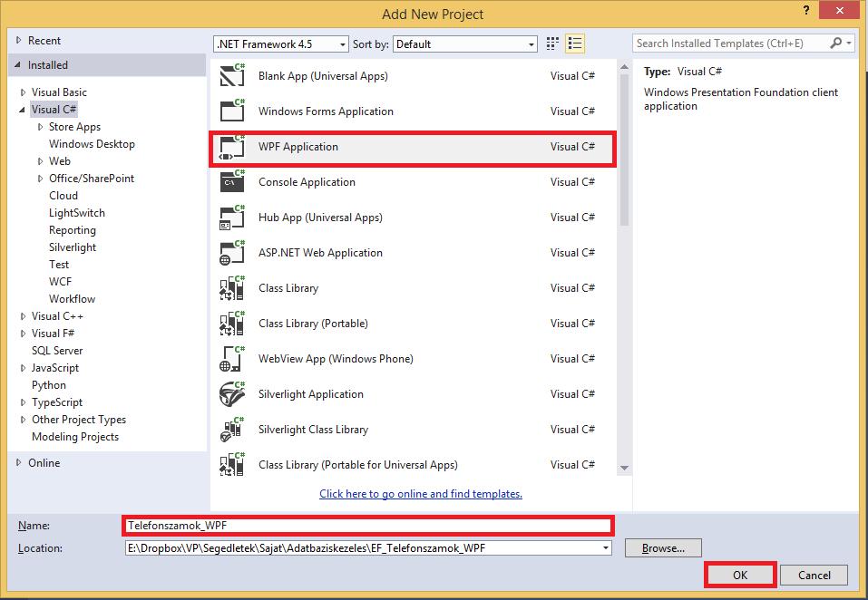The image size is (868, 600).
Task: Click the Name text field
Action: 367,526
